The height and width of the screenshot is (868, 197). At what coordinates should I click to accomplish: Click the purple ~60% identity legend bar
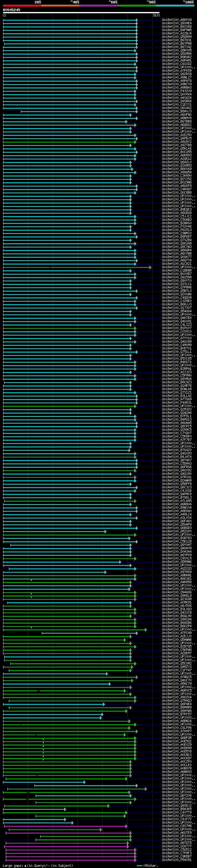(x=99, y=6)
